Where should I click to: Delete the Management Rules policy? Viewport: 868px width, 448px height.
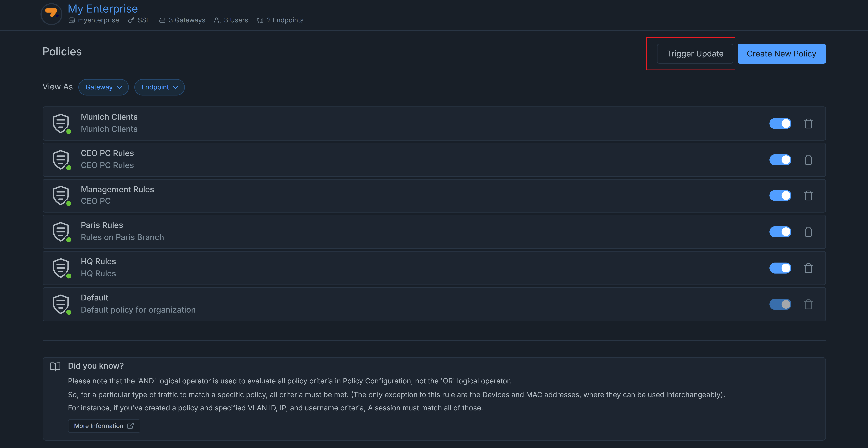(x=808, y=196)
